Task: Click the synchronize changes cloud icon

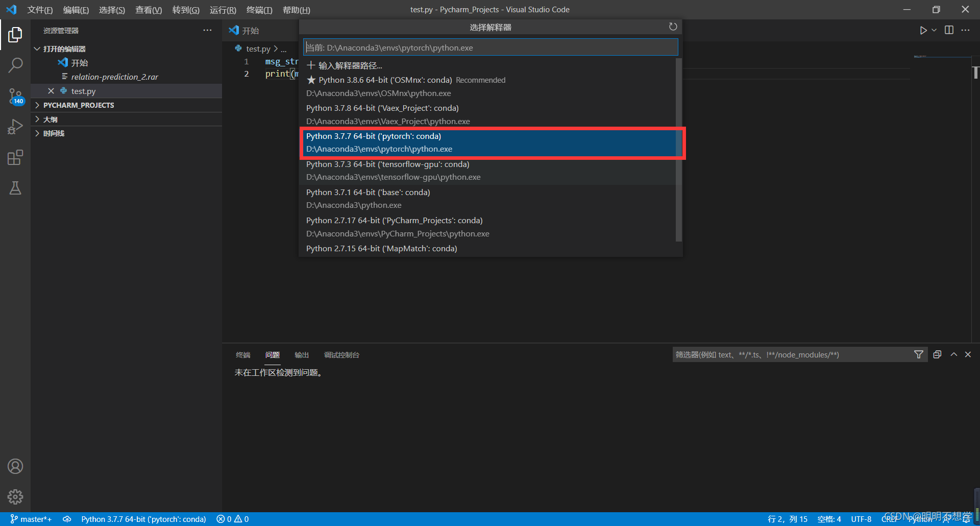Action: [67, 519]
